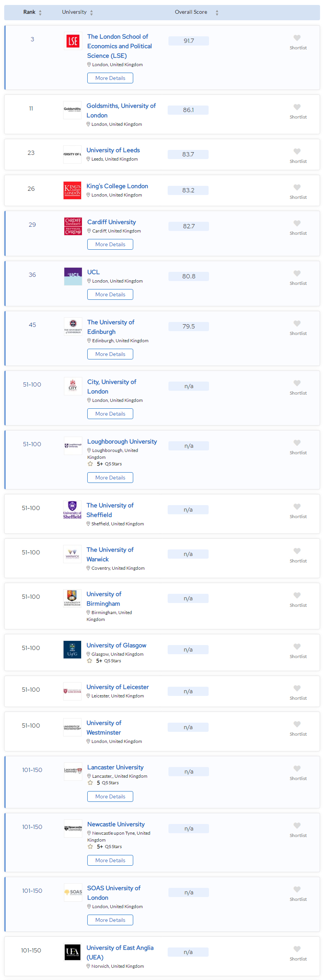Image resolution: width=325 pixels, height=980 pixels.
Task: Click the University of Glasgow logo
Action: click(x=72, y=649)
